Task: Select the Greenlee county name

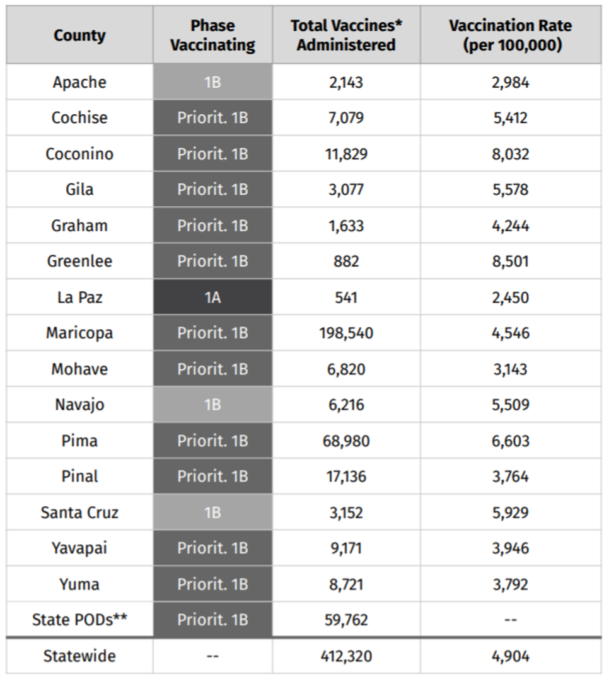Action: tap(79, 261)
